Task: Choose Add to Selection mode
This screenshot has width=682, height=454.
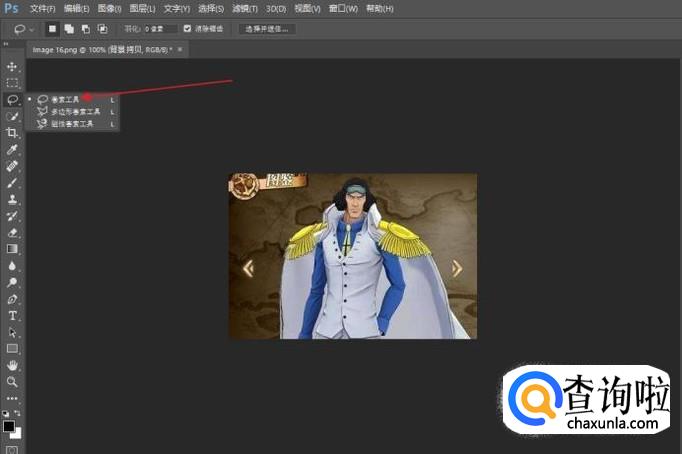Action: pos(69,29)
